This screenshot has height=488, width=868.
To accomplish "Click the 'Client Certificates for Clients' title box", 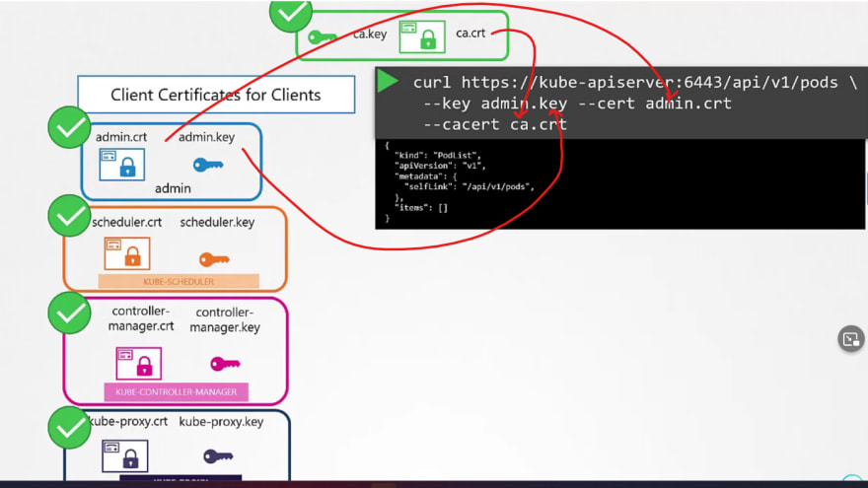I will 216,95.
